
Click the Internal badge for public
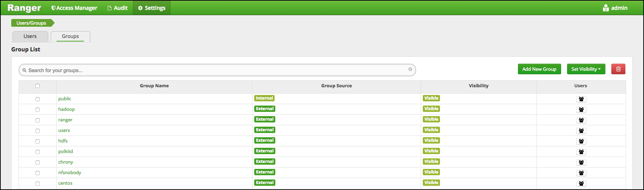click(264, 98)
